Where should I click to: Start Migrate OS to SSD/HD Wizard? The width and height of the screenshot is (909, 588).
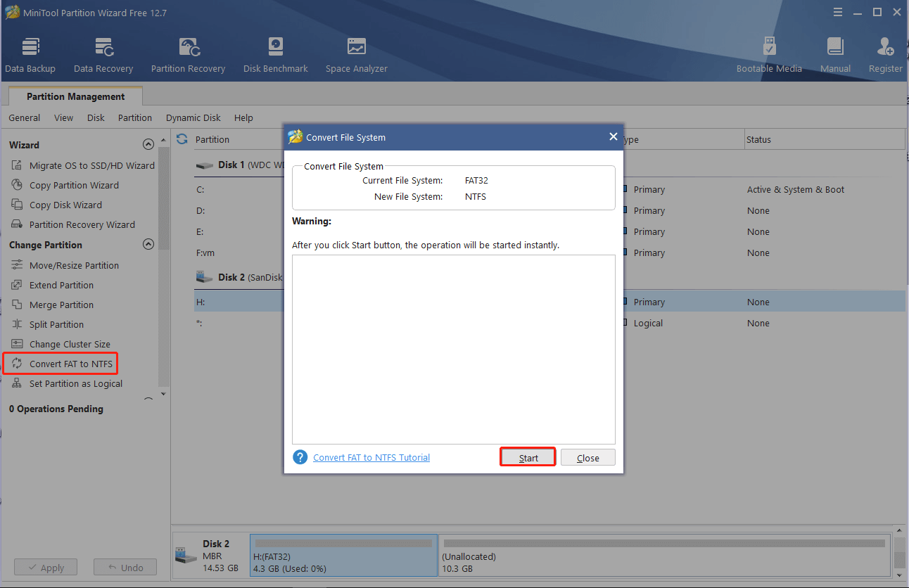point(83,165)
